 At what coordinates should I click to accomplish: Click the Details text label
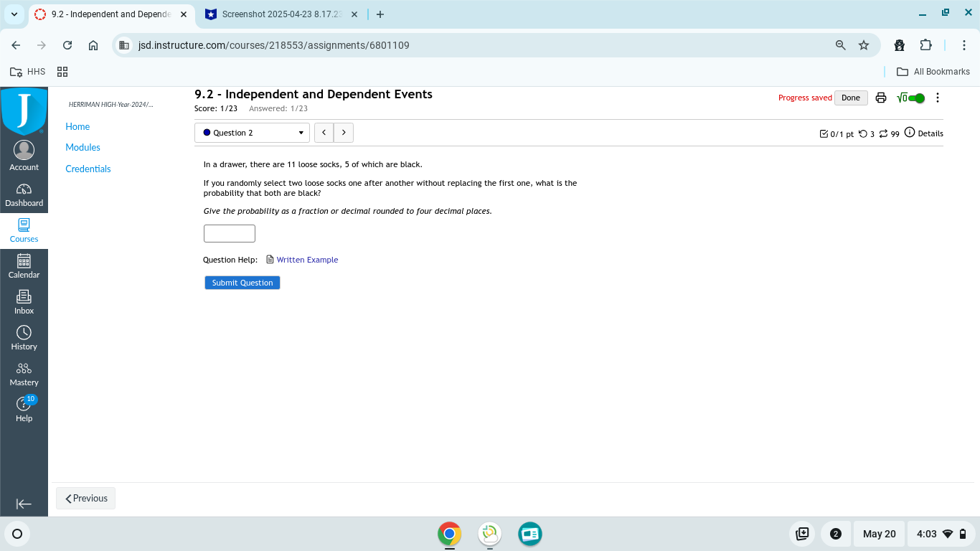930,133
